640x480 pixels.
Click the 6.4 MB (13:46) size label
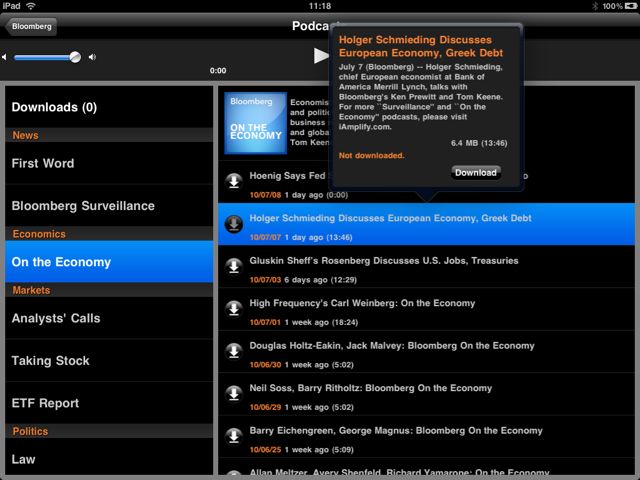pyautogui.click(x=479, y=143)
